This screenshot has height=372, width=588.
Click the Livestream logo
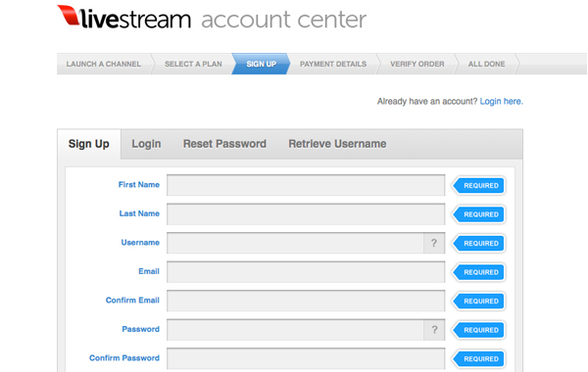124,18
